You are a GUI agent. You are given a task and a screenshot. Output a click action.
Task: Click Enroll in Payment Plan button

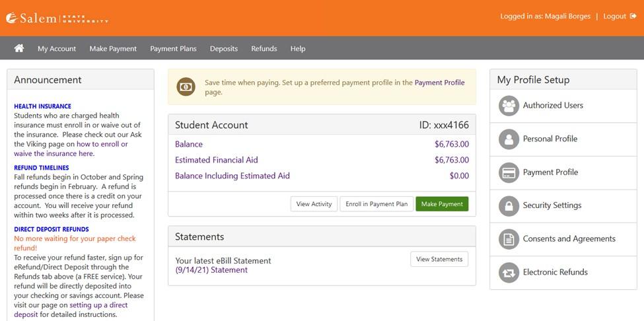[376, 204]
